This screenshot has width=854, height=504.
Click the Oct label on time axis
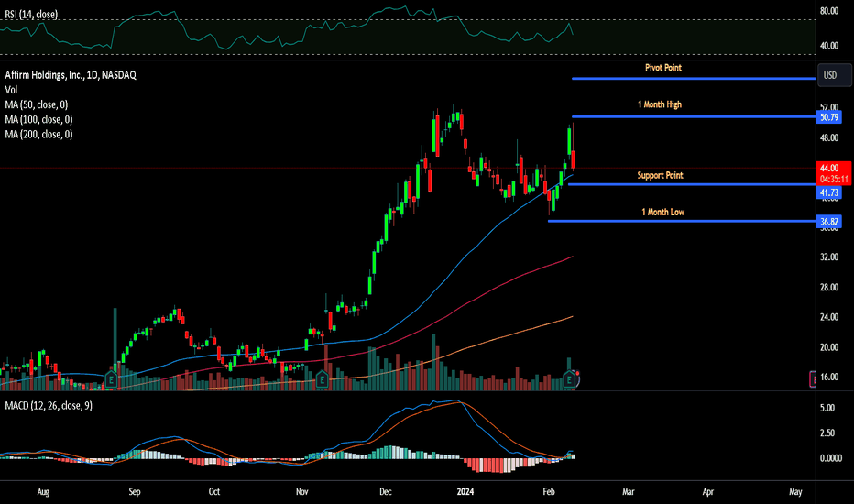click(214, 491)
